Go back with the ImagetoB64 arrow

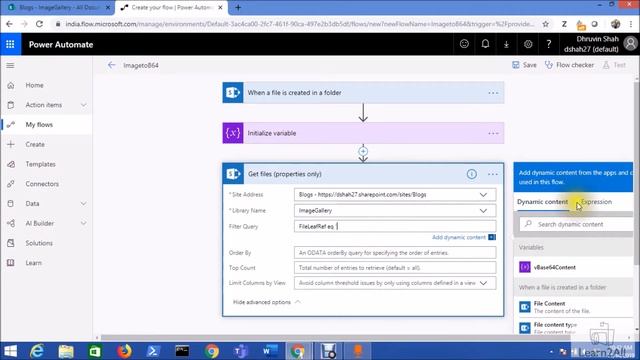point(111,65)
